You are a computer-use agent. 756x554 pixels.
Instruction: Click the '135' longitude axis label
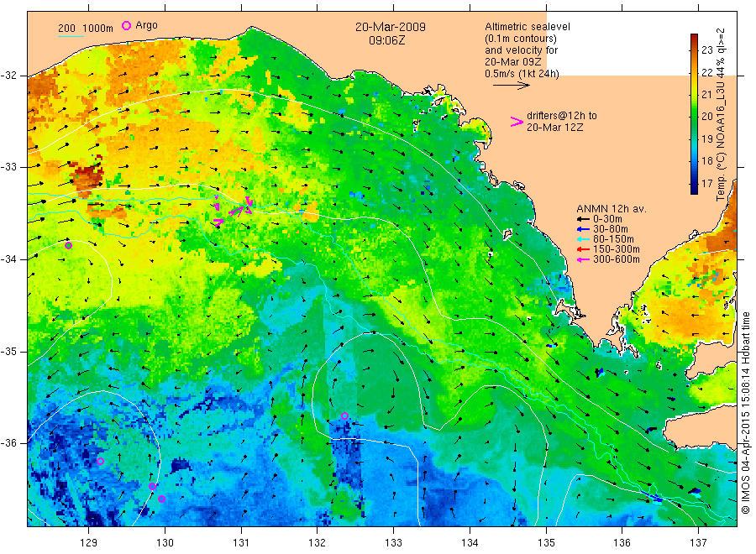coord(546,543)
